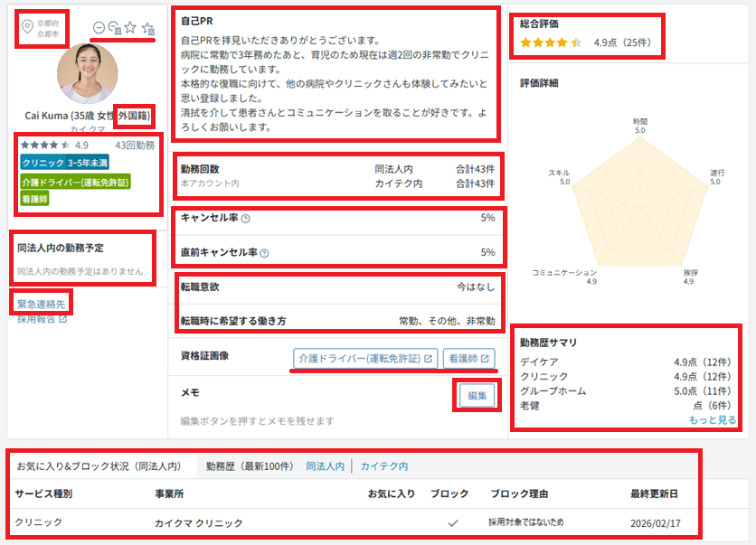Click the スキル 5.0 chart label

click(x=559, y=177)
